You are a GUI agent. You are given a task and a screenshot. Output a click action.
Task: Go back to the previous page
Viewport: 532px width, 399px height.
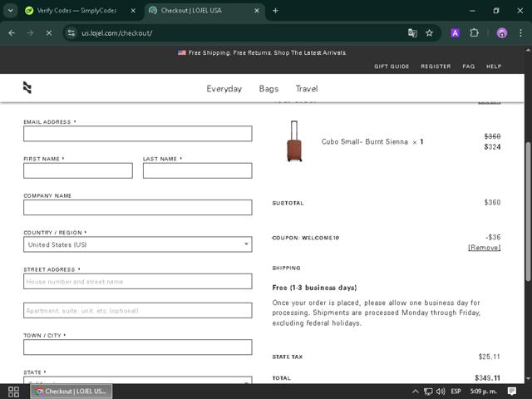click(x=12, y=33)
